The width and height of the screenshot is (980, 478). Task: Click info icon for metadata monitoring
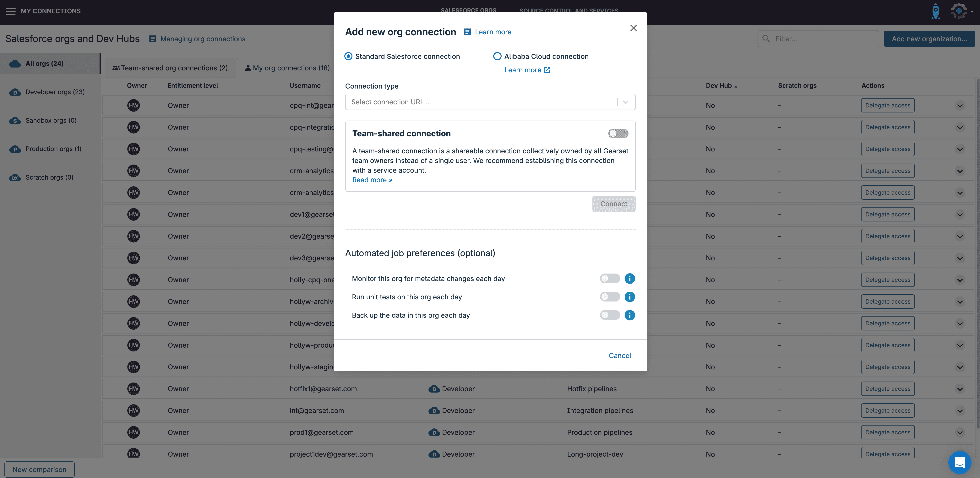(x=630, y=279)
